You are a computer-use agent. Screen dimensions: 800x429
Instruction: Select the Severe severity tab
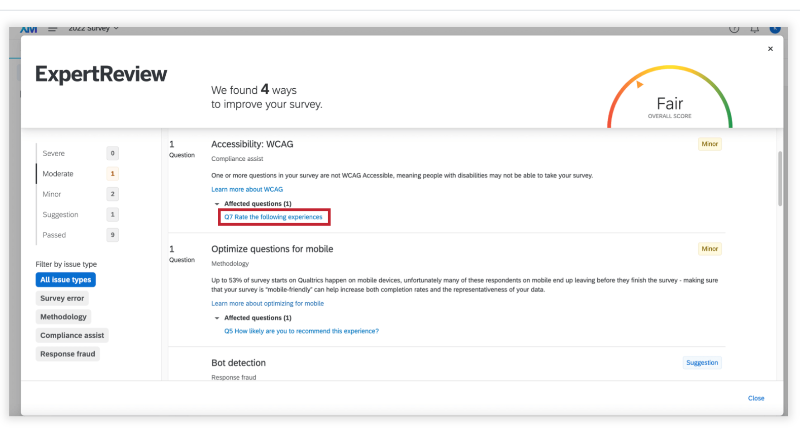(x=77, y=153)
